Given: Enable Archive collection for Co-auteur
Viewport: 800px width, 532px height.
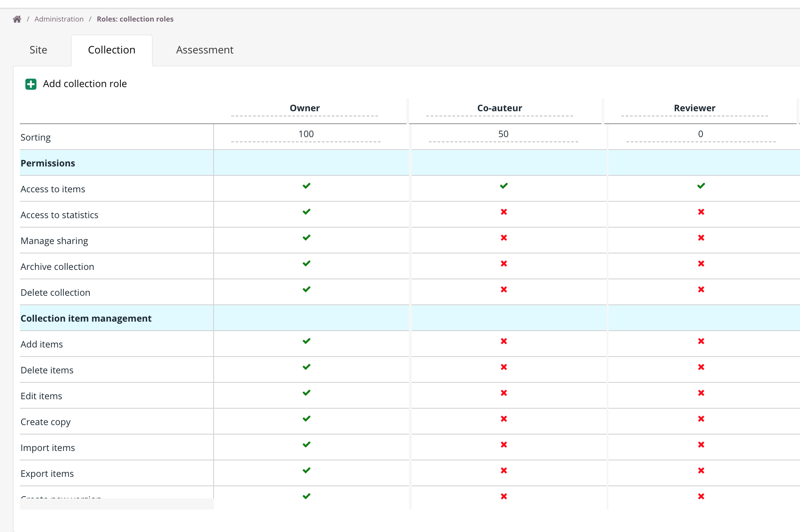Looking at the screenshot, I should (x=504, y=263).
